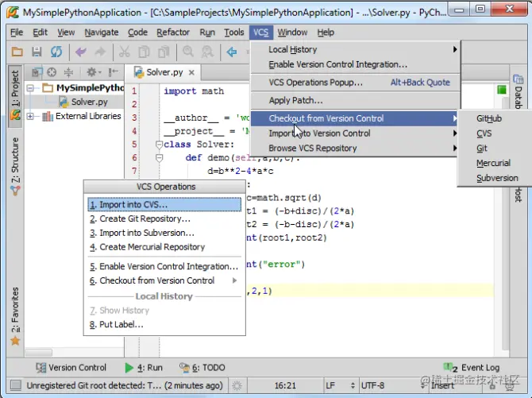Expand the External Libraries node
This screenshot has height=398, width=532.
click(30, 117)
